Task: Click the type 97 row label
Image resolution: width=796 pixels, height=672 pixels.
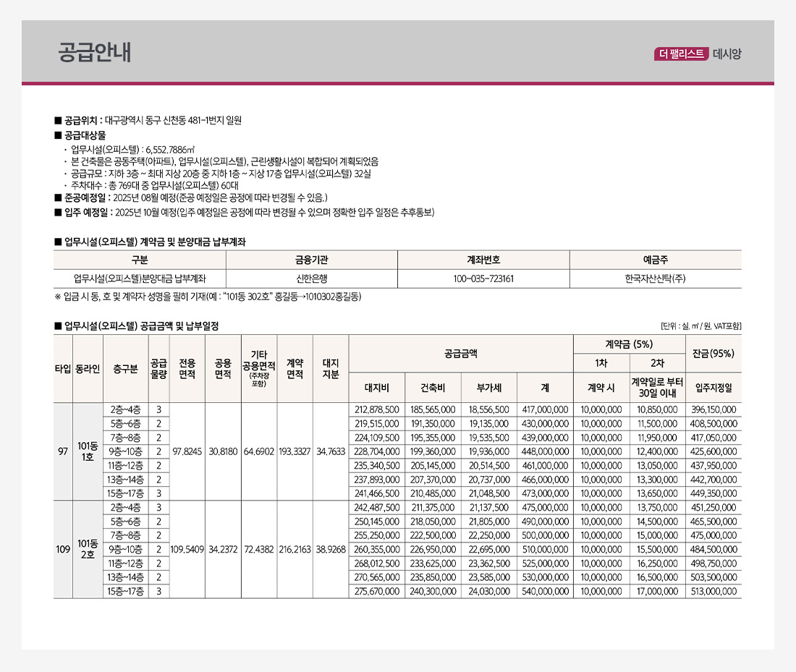Action: click(62, 451)
